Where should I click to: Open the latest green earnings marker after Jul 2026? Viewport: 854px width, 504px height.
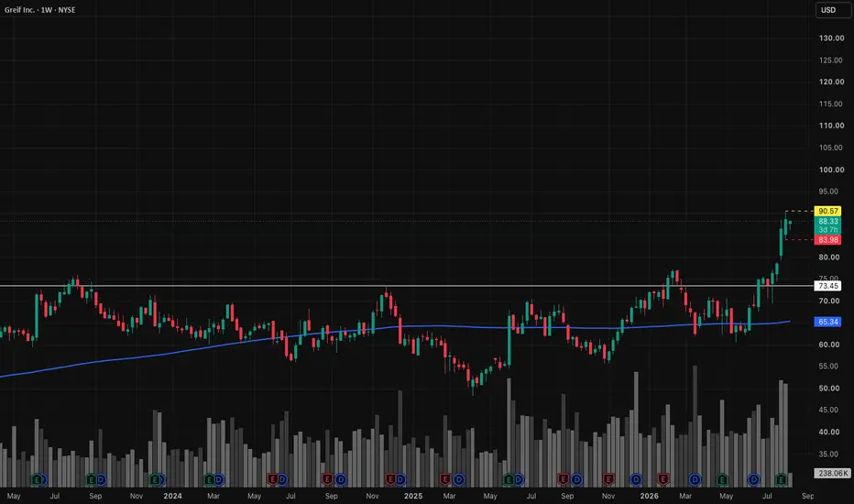781,479
